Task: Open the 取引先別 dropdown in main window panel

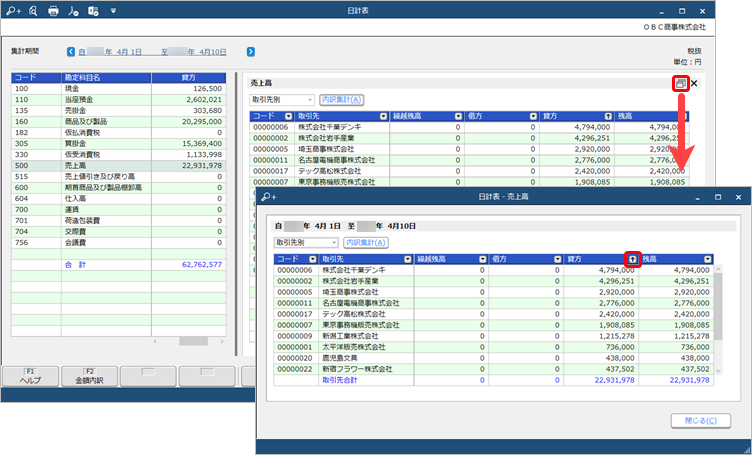Action: coord(282,100)
